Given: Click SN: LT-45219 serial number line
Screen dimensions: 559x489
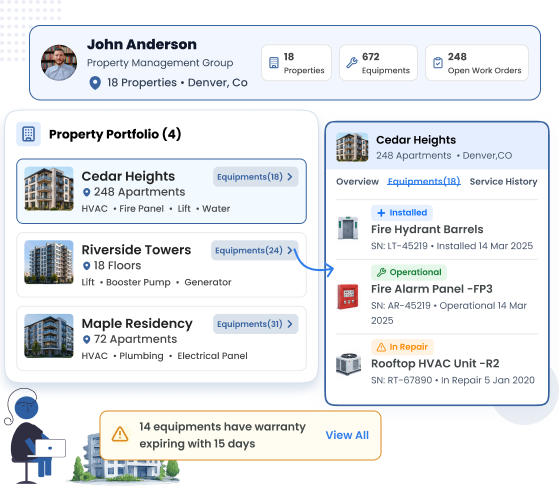Looking at the screenshot, I should pyautogui.click(x=452, y=246).
